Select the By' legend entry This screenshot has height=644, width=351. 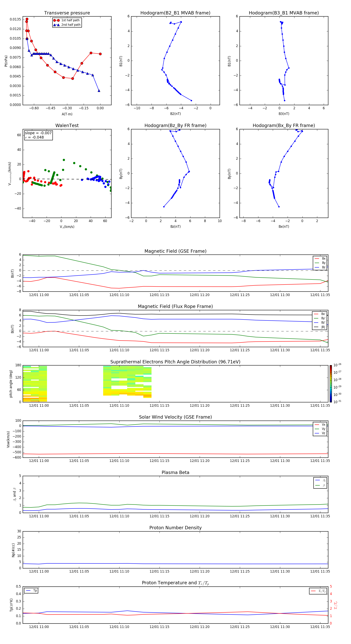point(320,318)
